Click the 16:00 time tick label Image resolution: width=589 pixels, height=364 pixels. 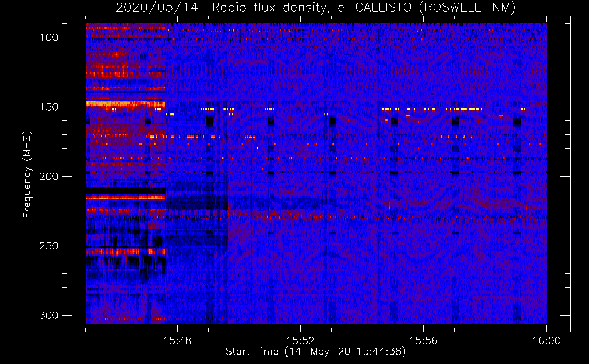tap(546, 341)
